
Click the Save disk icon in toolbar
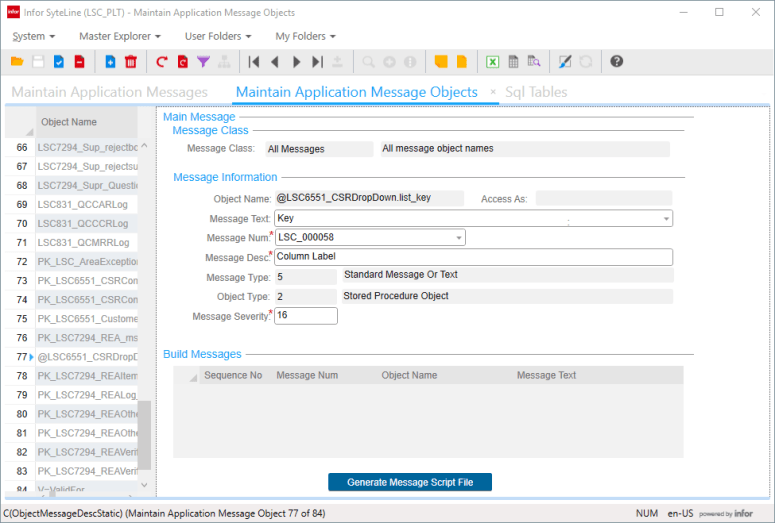pyautogui.click(x=38, y=62)
